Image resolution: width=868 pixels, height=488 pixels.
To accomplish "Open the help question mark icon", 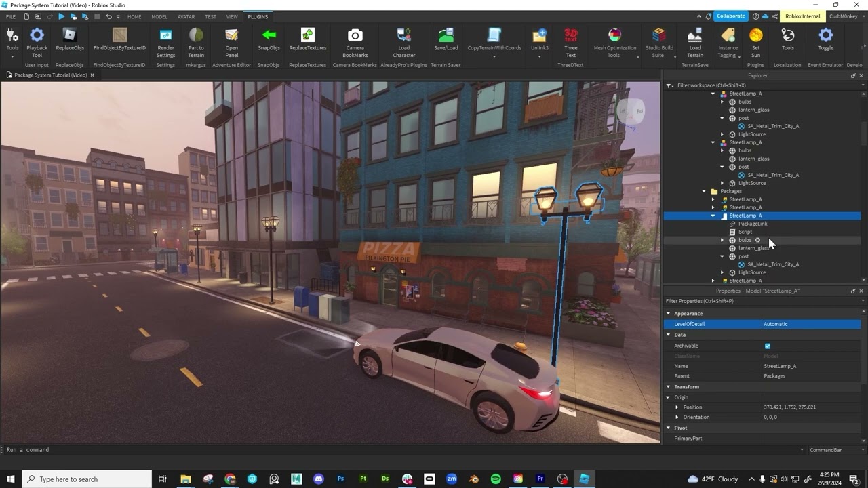I will (755, 16).
